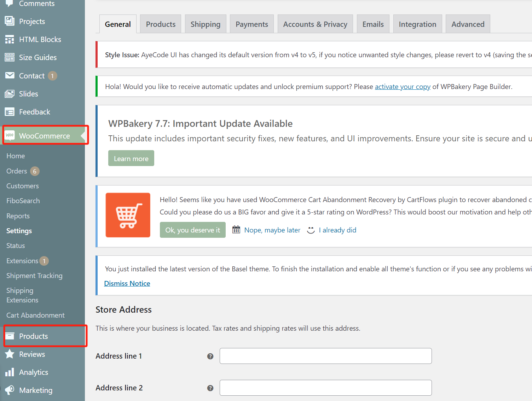Open the Comments speech bubble icon
The height and width of the screenshot is (401, 532).
tap(9, 3)
